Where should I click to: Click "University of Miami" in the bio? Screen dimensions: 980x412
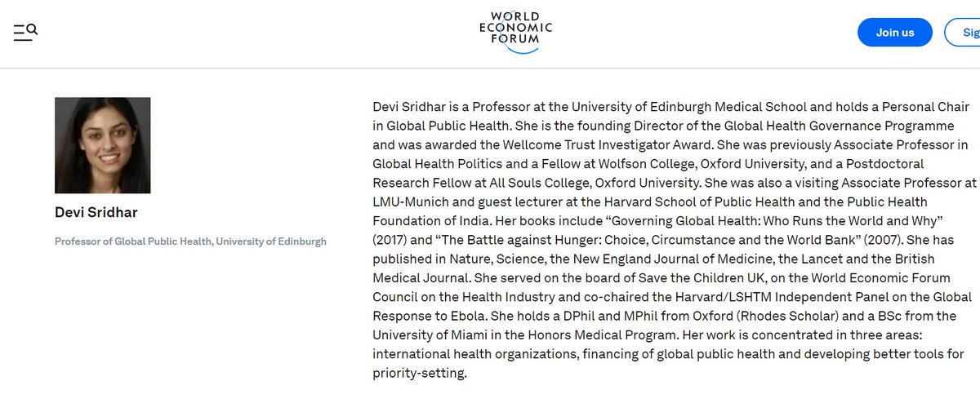click(428, 335)
